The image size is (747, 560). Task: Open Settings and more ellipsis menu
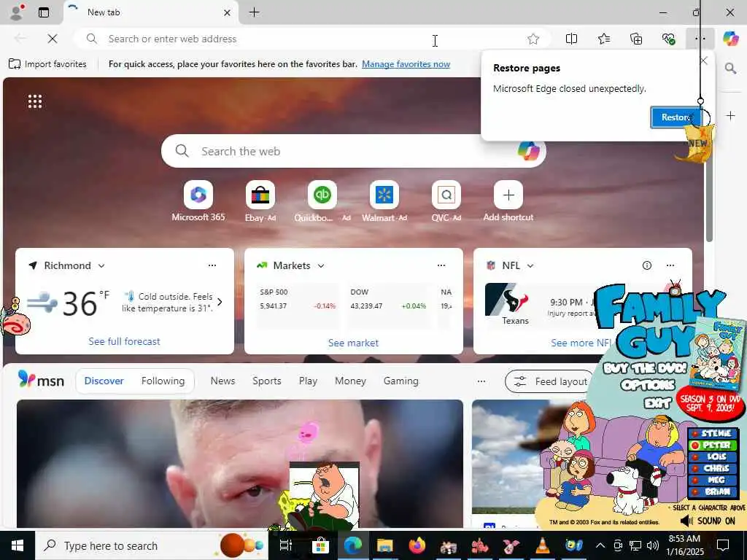click(700, 39)
